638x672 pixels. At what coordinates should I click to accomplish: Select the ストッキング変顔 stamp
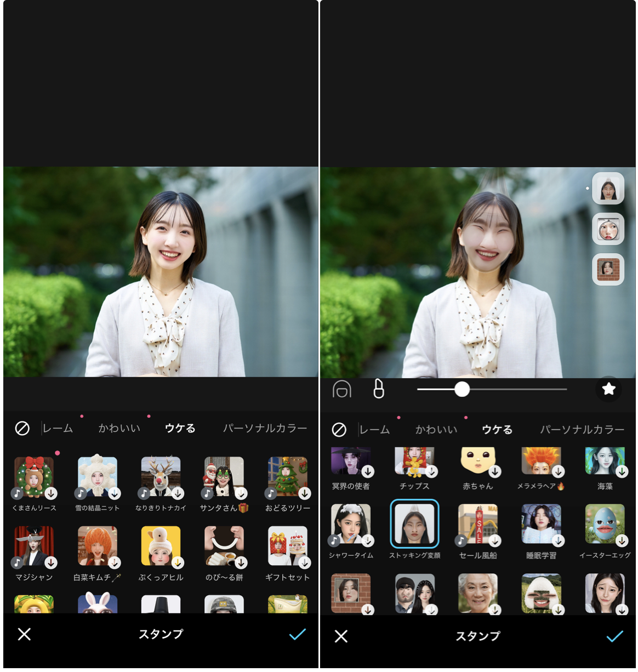click(414, 524)
